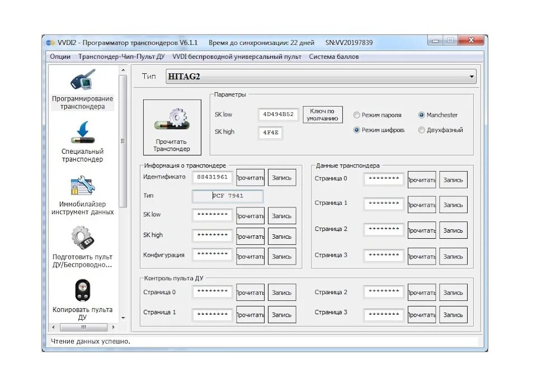Screen dimensions: 537x392
Task: Read Страница 3 in Данные транспондера
Action: tap(422, 257)
